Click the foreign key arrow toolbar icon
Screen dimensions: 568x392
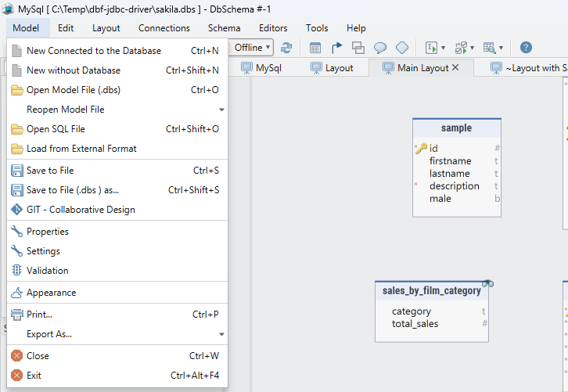pos(336,48)
